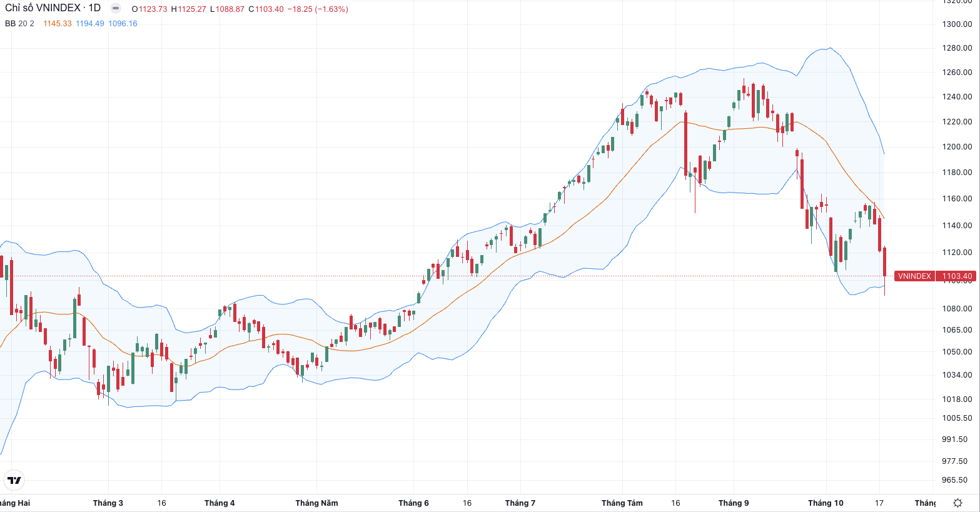Click the market status oval beside 1D

pos(116,8)
